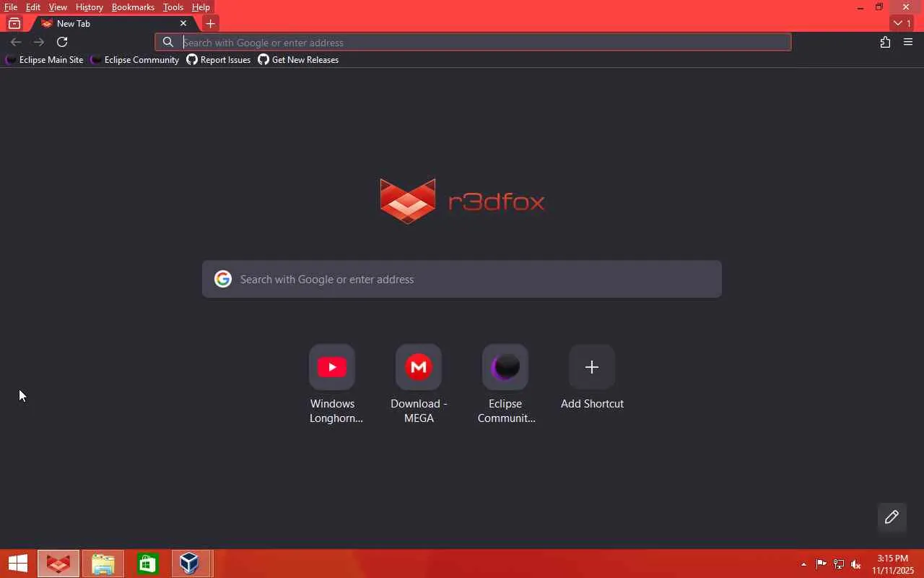Open the File menu

[x=11, y=7]
